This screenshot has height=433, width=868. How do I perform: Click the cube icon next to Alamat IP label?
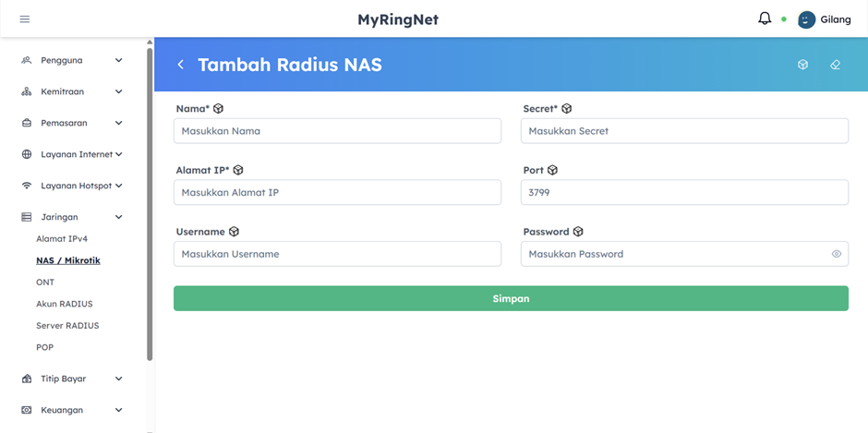coord(238,170)
